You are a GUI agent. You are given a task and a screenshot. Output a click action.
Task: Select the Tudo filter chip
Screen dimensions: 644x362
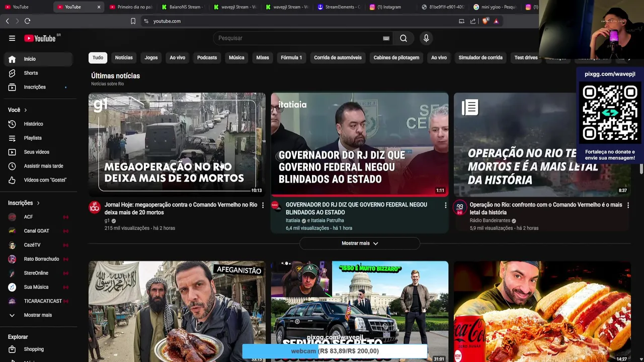coord(98,58)
